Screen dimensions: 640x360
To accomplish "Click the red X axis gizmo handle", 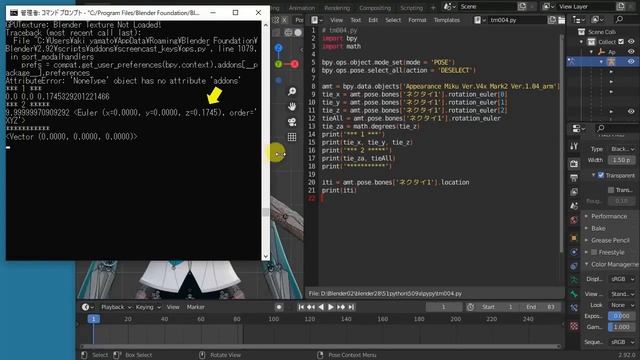I will [295, 64].
